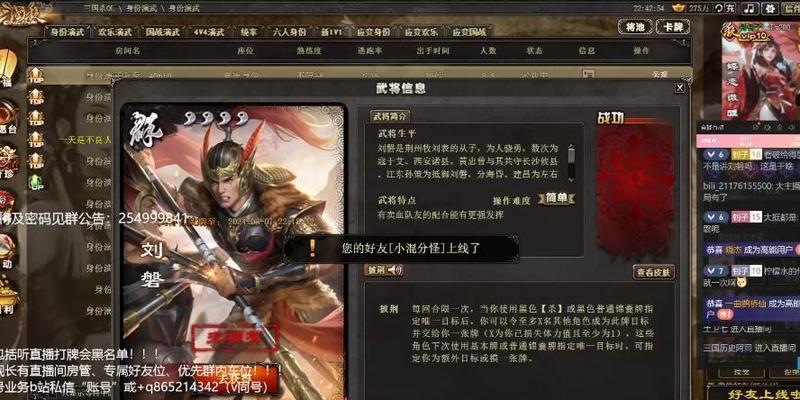Image resolution: width=800 pixels, height=400 pixels.
Task: Click the refresh icon beside 充 button
Action: coord(719,8)
